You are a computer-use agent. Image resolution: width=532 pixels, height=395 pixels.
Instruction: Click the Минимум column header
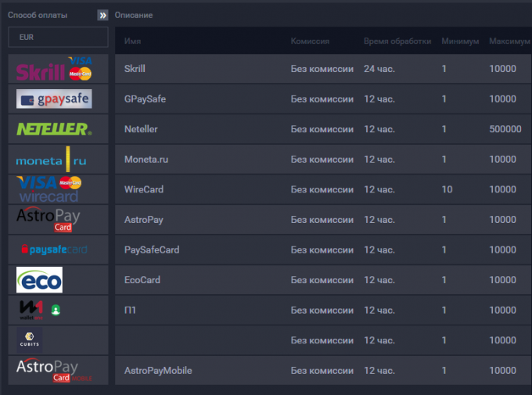click(x=460, y=41)
